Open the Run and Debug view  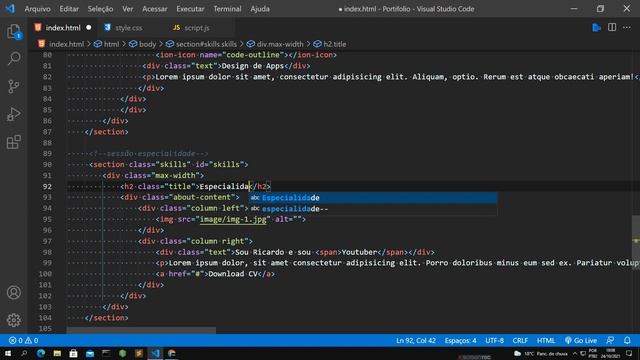13,114
